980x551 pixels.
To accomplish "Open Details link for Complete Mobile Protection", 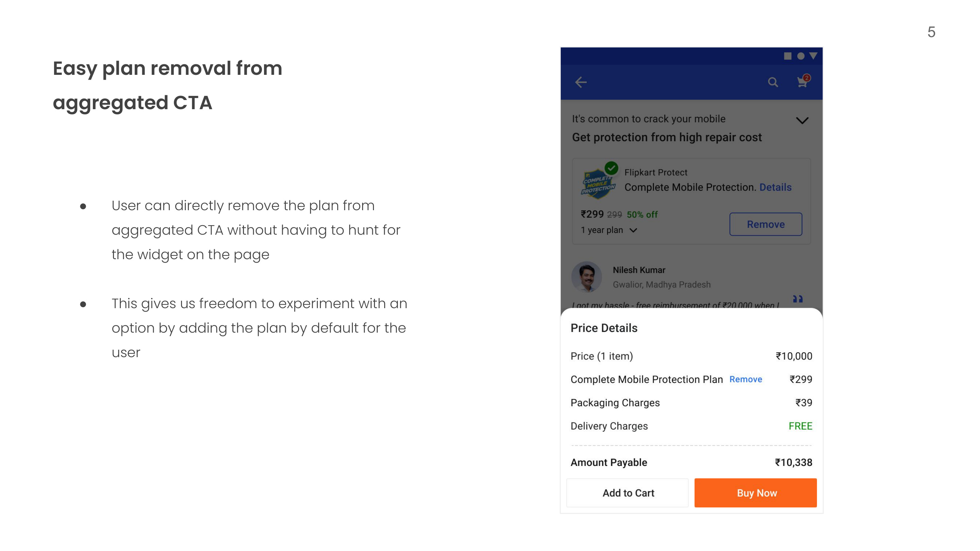I will point(775,187).
